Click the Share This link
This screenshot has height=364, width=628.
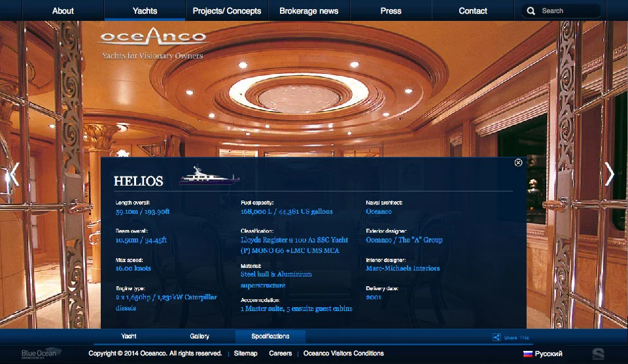point(516,338)
